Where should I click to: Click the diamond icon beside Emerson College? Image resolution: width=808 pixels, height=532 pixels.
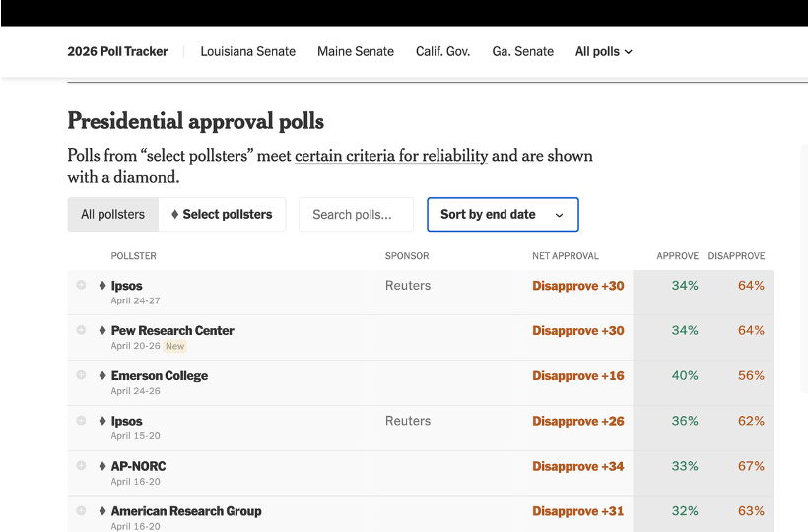point(102,376)
